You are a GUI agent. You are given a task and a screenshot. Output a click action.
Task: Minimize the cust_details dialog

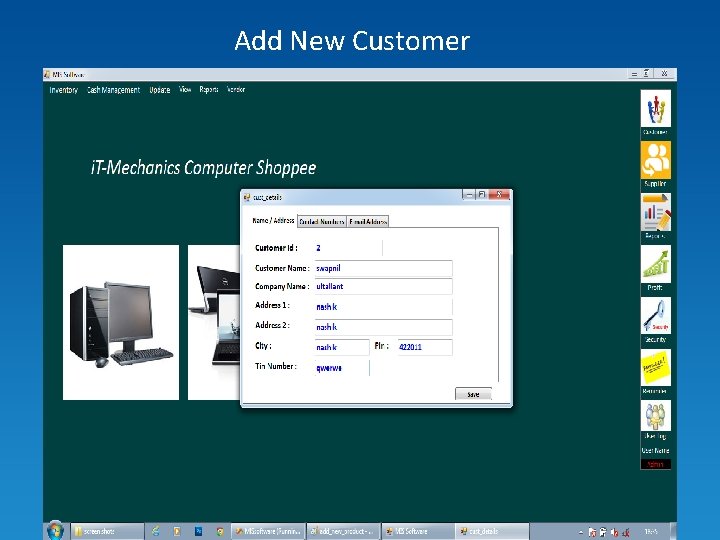point(468,195)
